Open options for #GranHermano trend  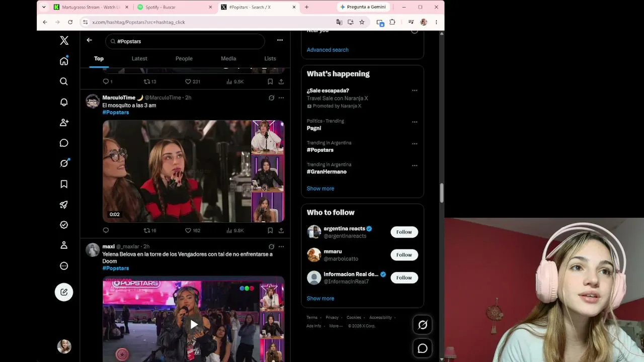(x=415, y=165)
